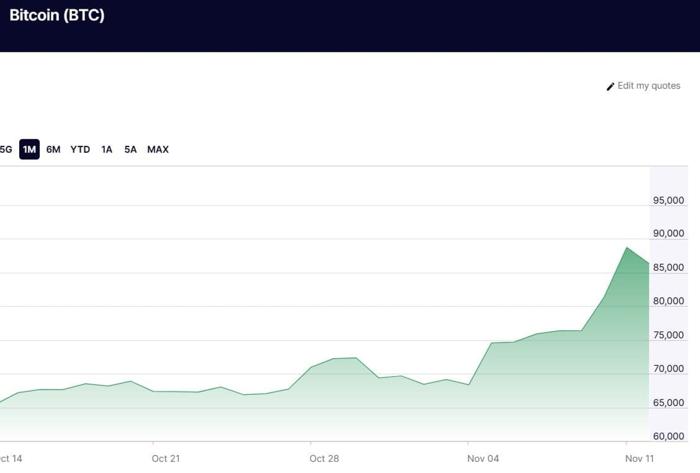700x473 pixels.
Task: Click the pencil icon beside Edit my quotes
Action: (x=610, y=87)
